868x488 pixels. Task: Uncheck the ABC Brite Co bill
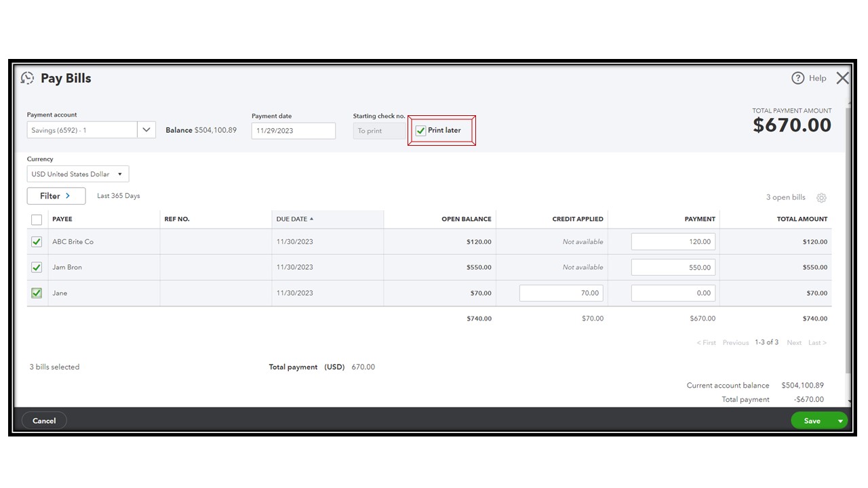36,241
